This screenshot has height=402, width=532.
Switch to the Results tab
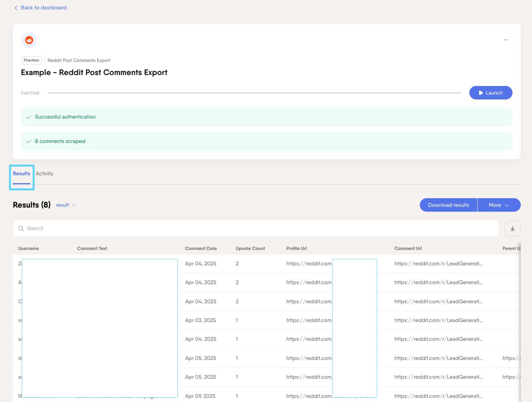(x=21, y=174)
